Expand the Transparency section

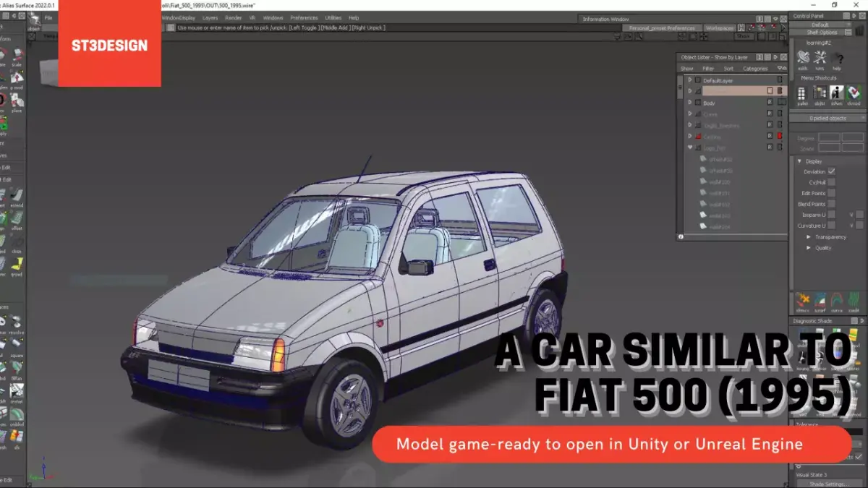[809, 237]
